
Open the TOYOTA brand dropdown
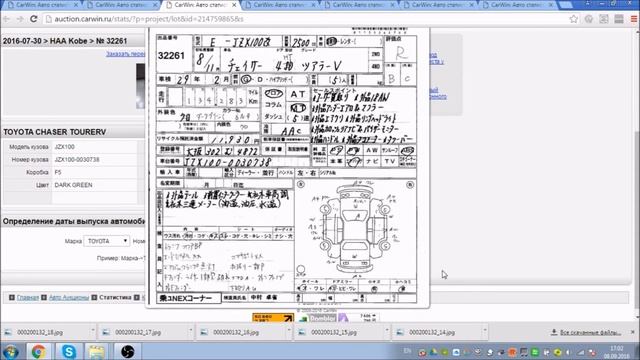click(x=107, y=241)
